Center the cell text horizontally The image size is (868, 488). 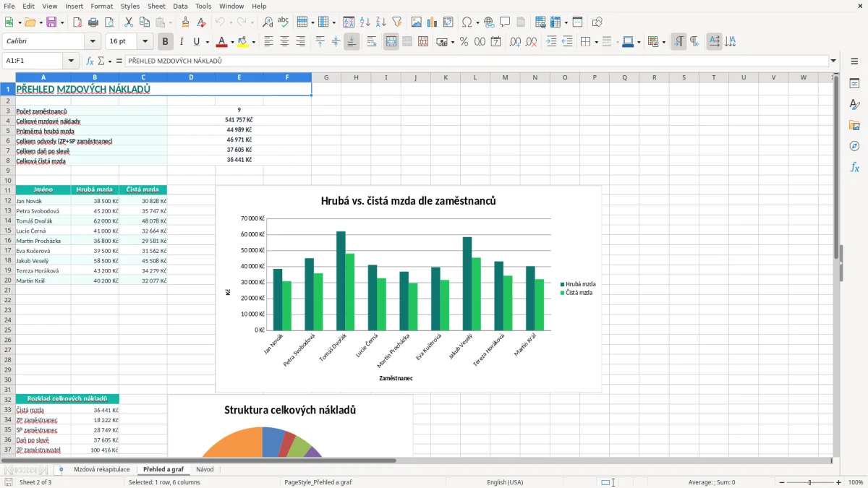pyautogui.click(x=284, y=42)
